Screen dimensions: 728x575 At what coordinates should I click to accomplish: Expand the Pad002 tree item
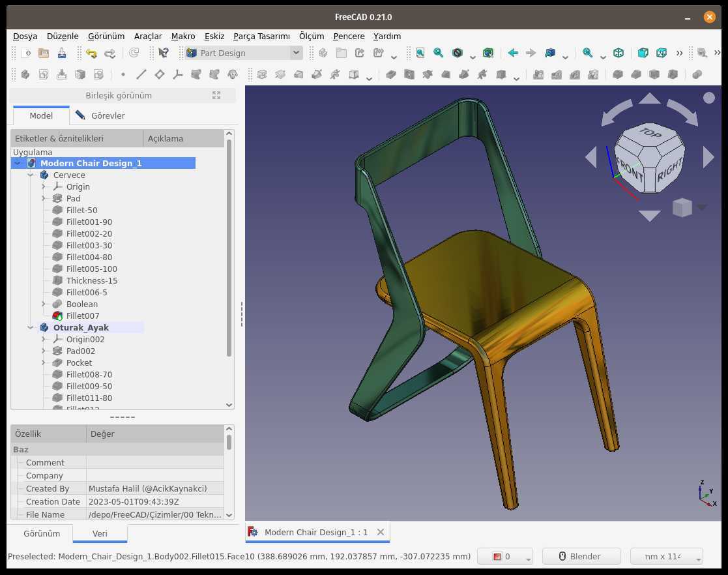[43, 351]
